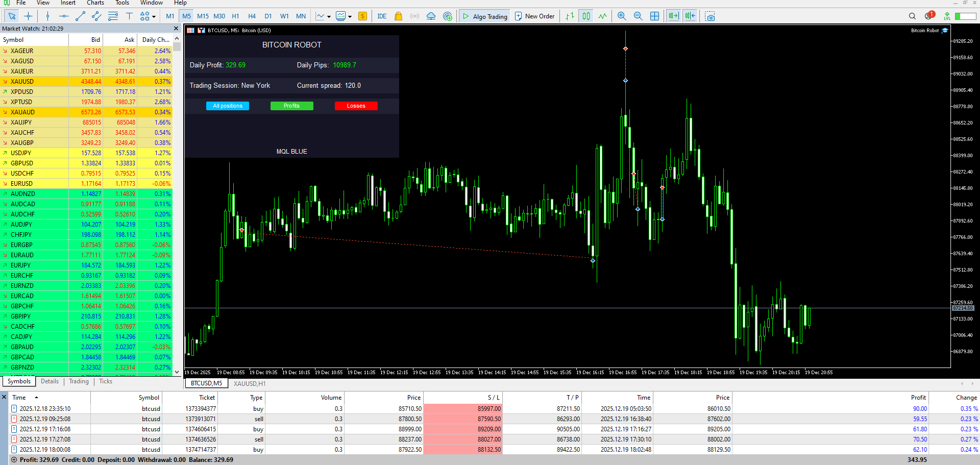
Task: Close the bottom Toolbox panel
Action: point(4,397)
